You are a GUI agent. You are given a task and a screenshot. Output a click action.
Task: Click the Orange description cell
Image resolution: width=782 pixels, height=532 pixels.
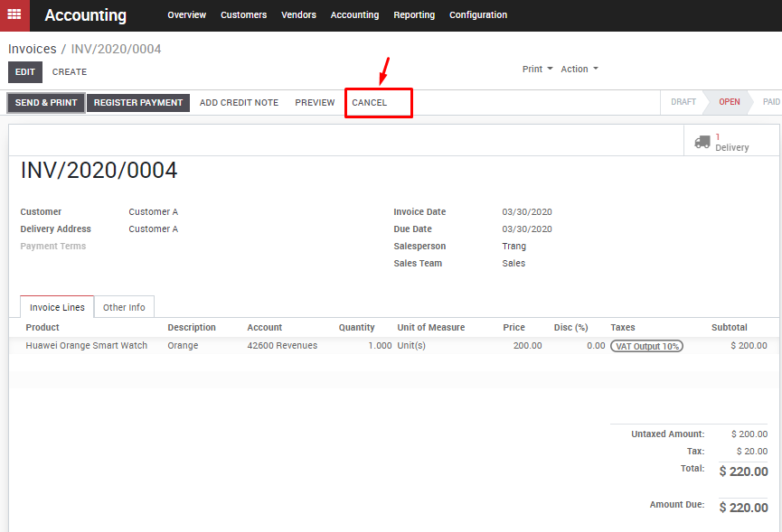[x=183, y=346]
